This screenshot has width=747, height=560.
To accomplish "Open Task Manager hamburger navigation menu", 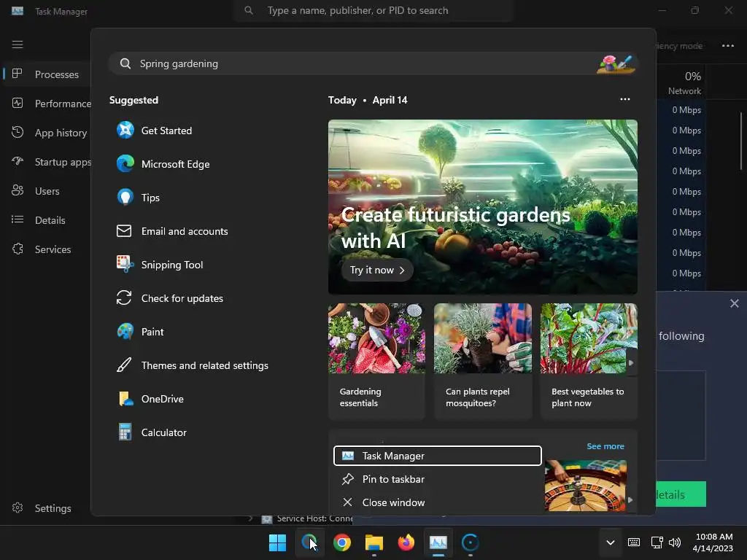I will pyautogui.click(x=18, y=44).
